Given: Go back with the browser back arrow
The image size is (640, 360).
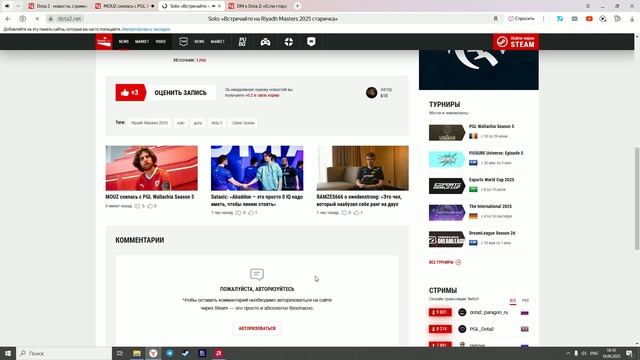Looking at the screenshot, I should pyautogui.click(x=8, y=19).
